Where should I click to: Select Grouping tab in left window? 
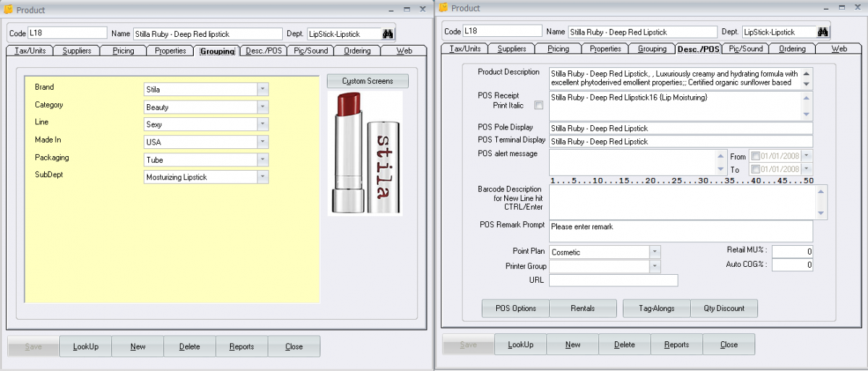point(218,51)
